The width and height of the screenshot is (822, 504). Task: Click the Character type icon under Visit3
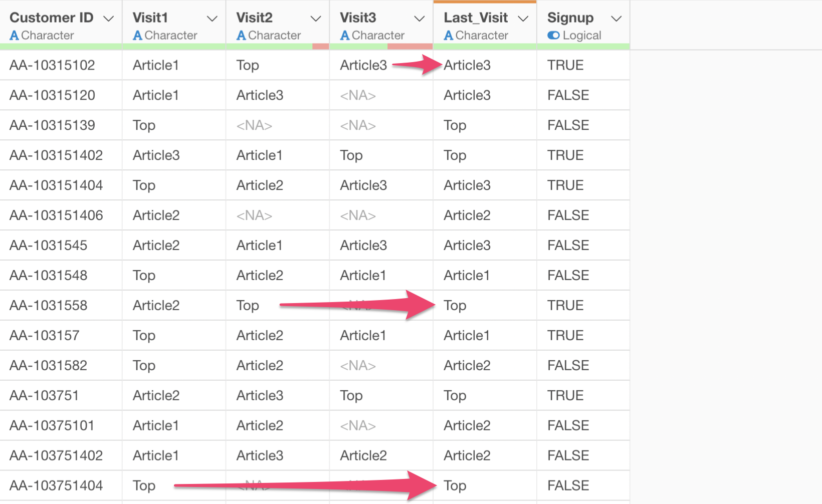pos(345,36)
